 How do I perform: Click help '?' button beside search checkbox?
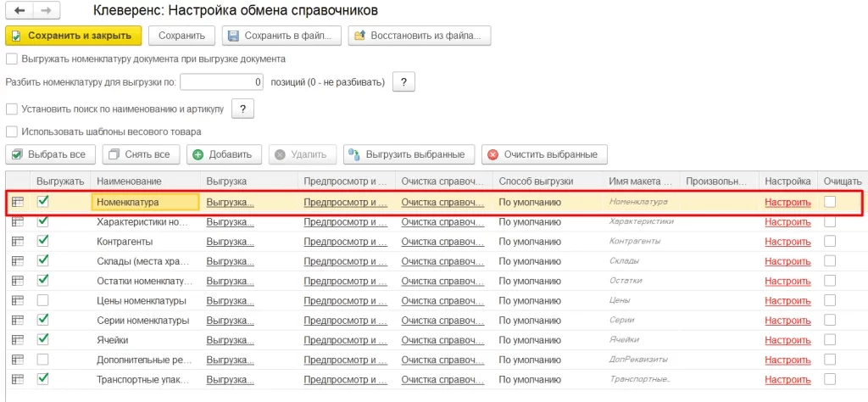pyautogui.click(x=243, y=109)
